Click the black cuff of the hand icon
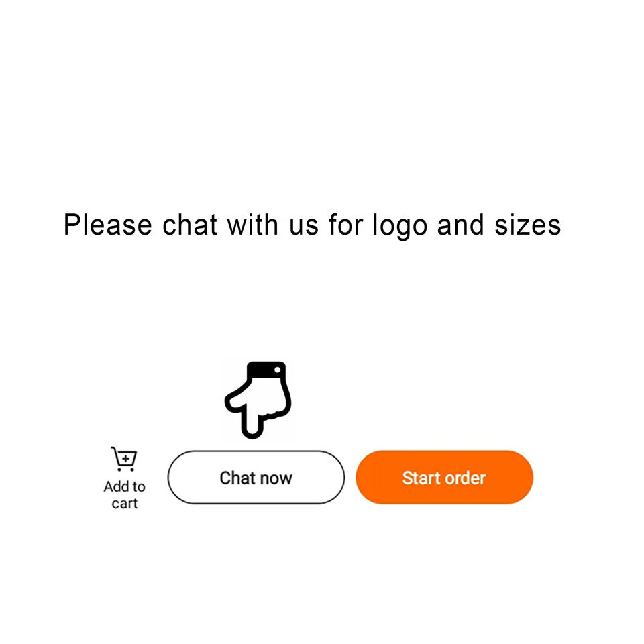 click(266, 370)
